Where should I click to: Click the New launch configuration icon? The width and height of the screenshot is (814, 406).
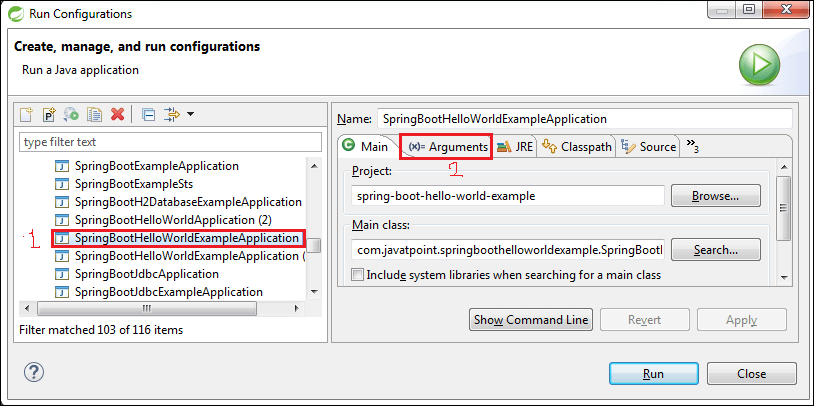click(27, 115)
